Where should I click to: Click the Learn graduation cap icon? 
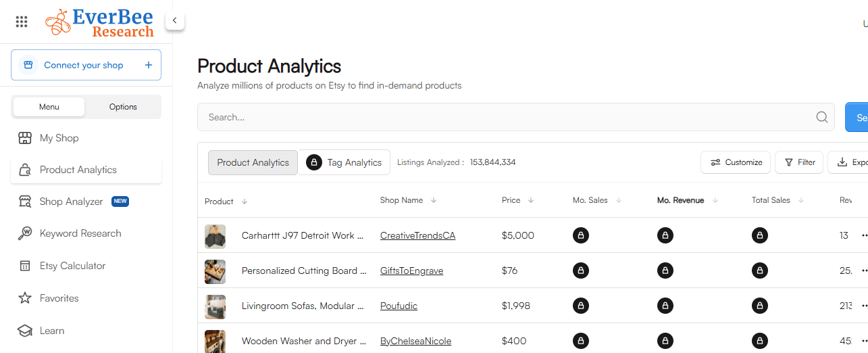pos(25,331)
